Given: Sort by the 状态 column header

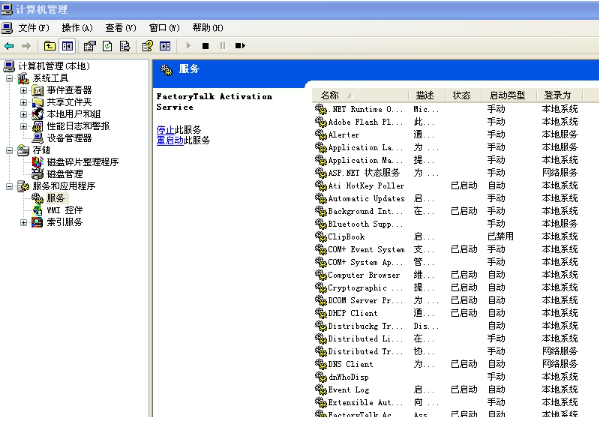Looking at the screenshot, I should (463, 95).
